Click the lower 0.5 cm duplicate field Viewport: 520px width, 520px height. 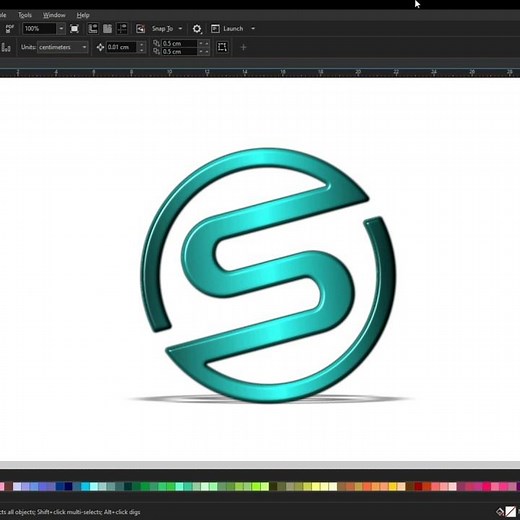(x=179, y=51)
